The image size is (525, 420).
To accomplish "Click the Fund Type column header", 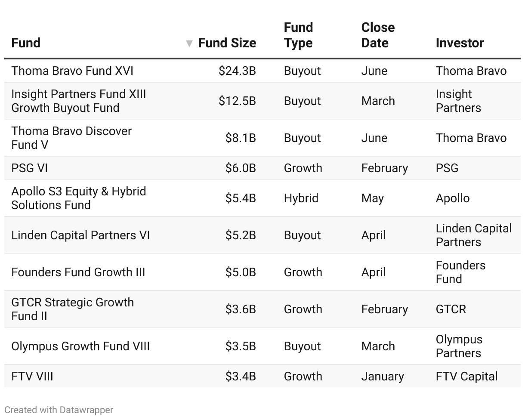I will 298,35.
